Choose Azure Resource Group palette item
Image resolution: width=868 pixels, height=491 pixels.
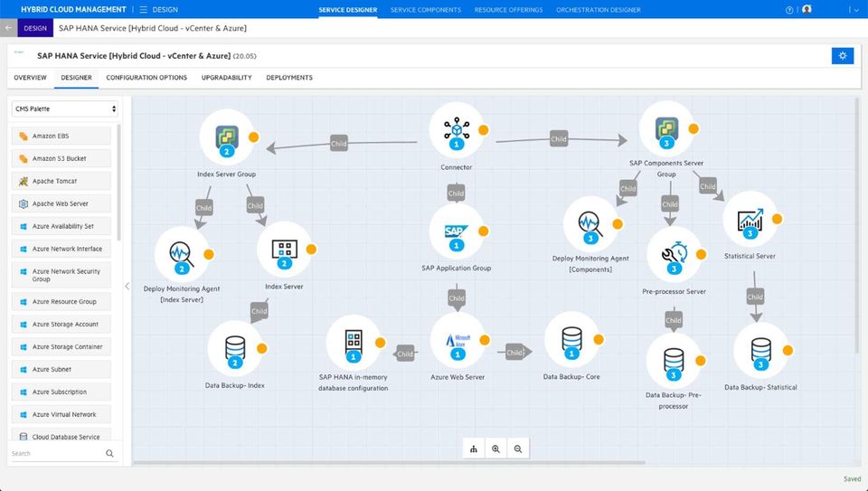click(61, 302)
